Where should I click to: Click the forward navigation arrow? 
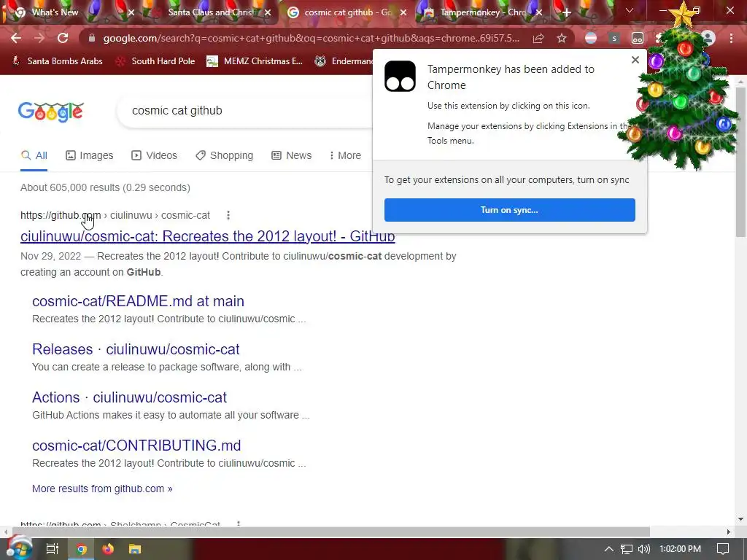(x=39, y=38)
